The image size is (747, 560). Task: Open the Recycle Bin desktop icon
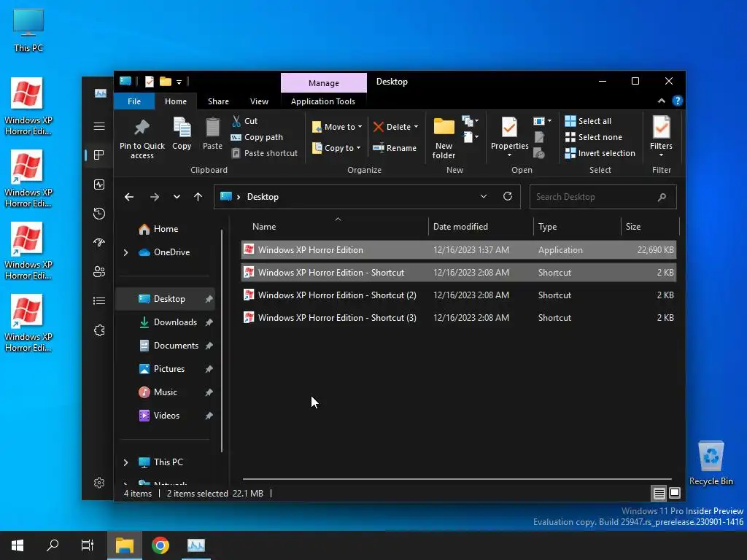coord(711,463)
